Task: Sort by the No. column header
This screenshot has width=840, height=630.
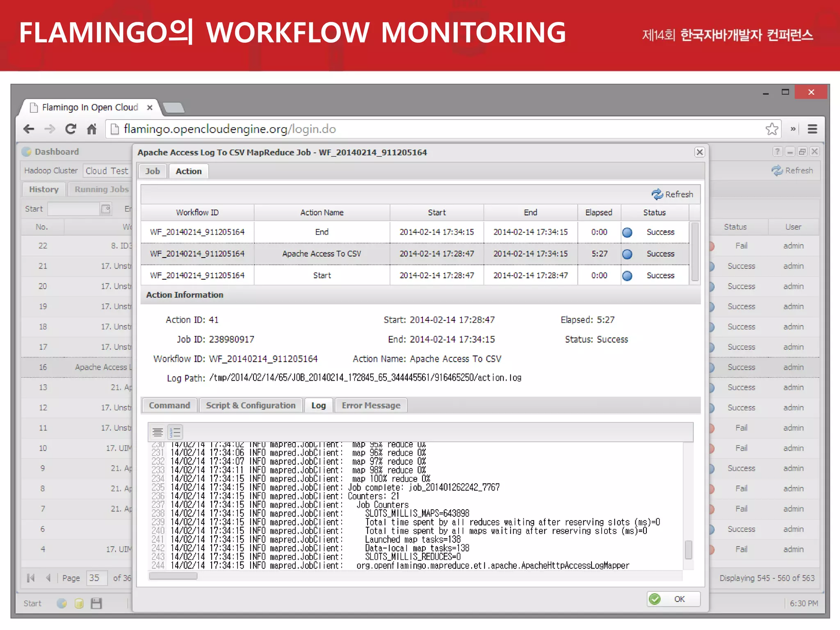Action: tap(42, 227)
